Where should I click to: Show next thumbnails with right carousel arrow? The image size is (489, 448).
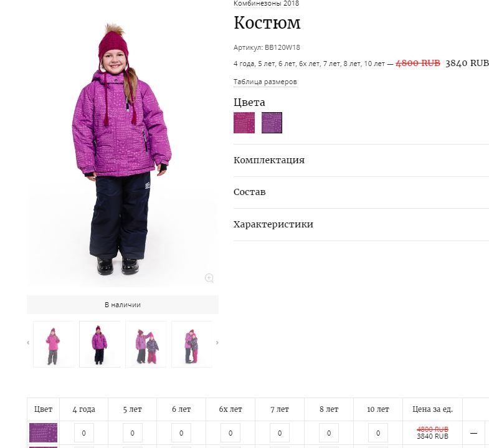217,343
